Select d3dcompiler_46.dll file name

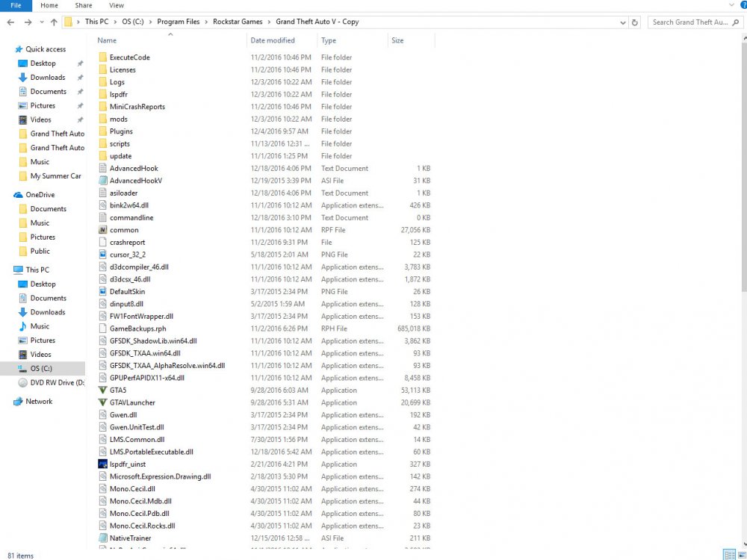[x=139, y=267]
